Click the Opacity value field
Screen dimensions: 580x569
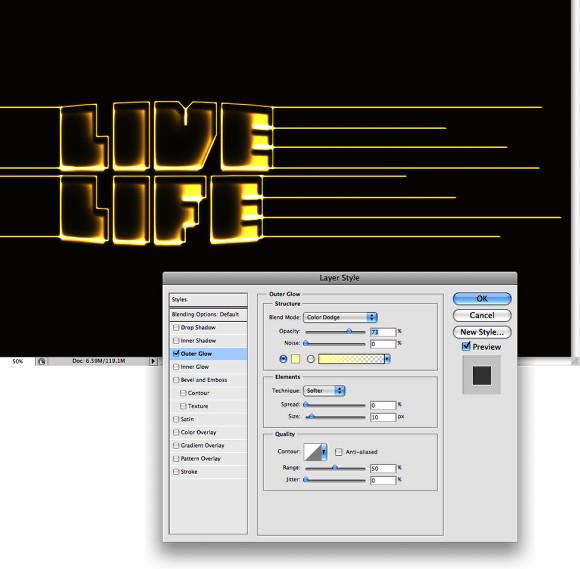tap(383, 332)
